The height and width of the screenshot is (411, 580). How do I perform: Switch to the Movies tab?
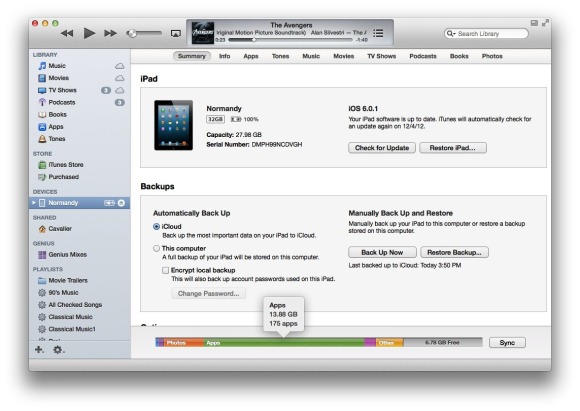click(x=344, y=56)
